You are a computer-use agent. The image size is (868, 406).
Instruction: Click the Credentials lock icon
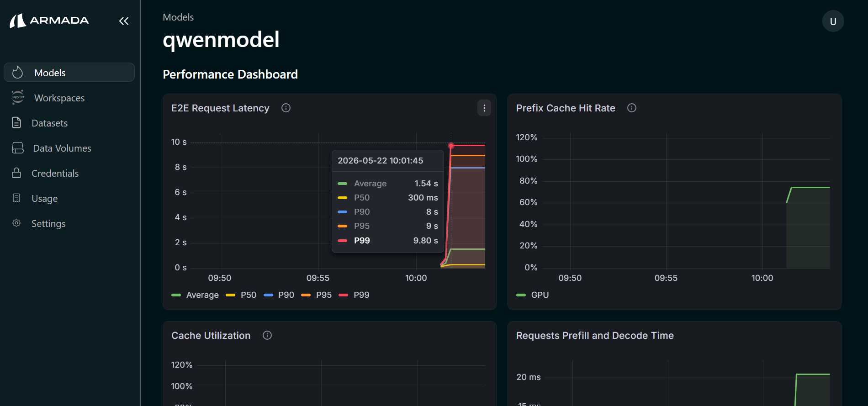[16, 173]
